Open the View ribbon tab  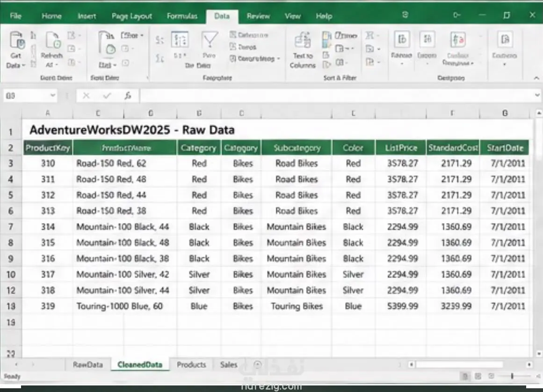[x=293, y=16]
